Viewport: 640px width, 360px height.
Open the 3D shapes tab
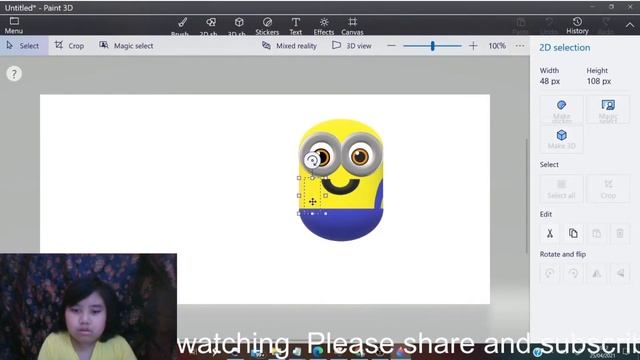tap(238, 26)
